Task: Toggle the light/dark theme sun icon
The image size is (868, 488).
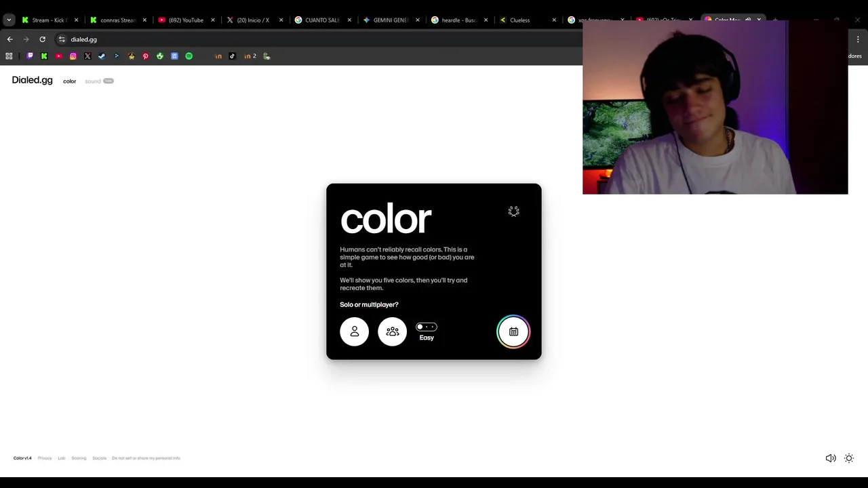Action: [849, 458]
